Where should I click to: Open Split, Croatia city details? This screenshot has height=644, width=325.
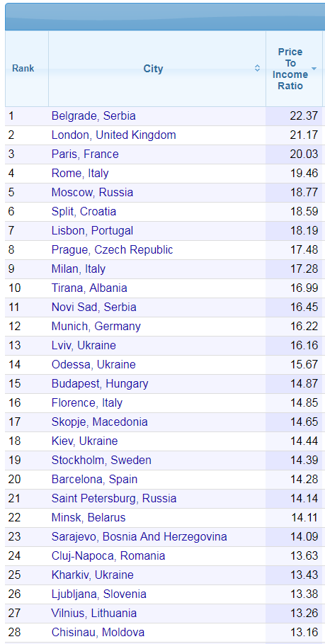[84, 212]
